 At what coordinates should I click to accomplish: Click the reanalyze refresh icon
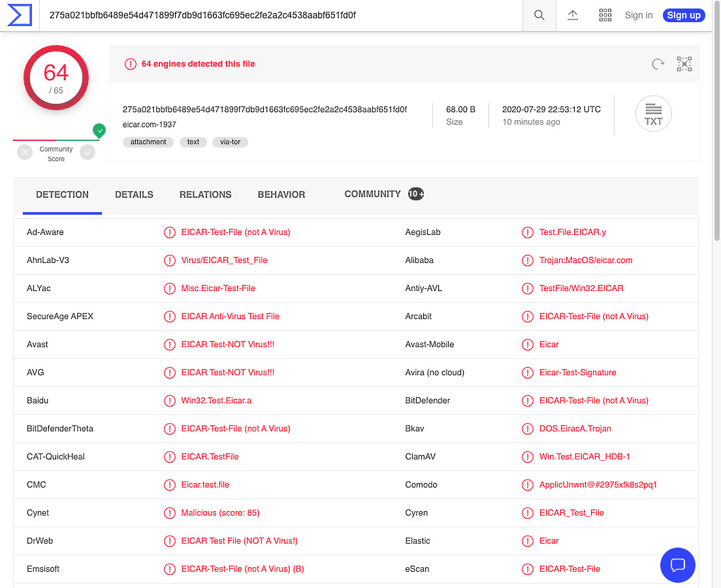pyautogui.click(x=658, y=64)
